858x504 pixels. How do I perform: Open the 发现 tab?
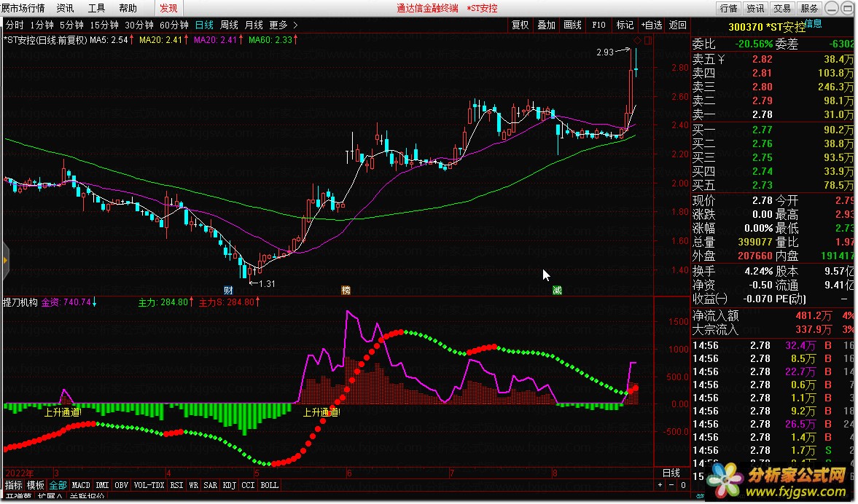[168, 8]
